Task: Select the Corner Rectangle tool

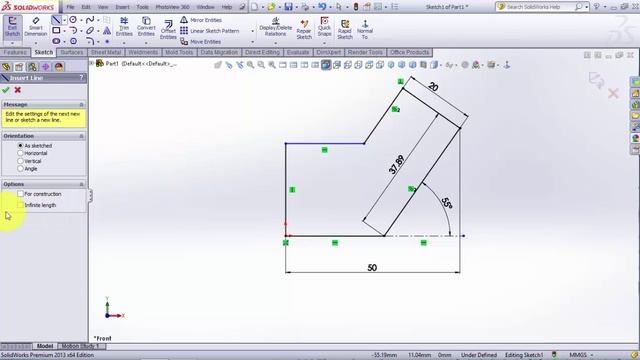Action: (x=56, y=30)
